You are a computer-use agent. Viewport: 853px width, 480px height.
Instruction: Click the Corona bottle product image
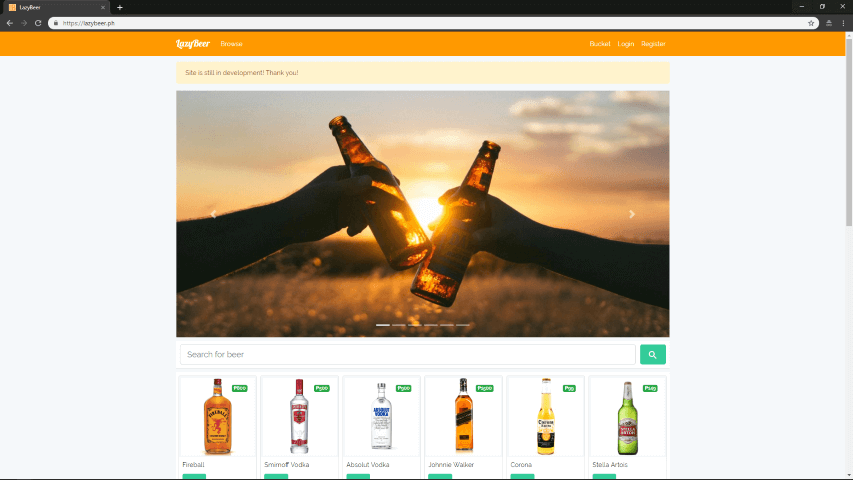click(545, 417)
